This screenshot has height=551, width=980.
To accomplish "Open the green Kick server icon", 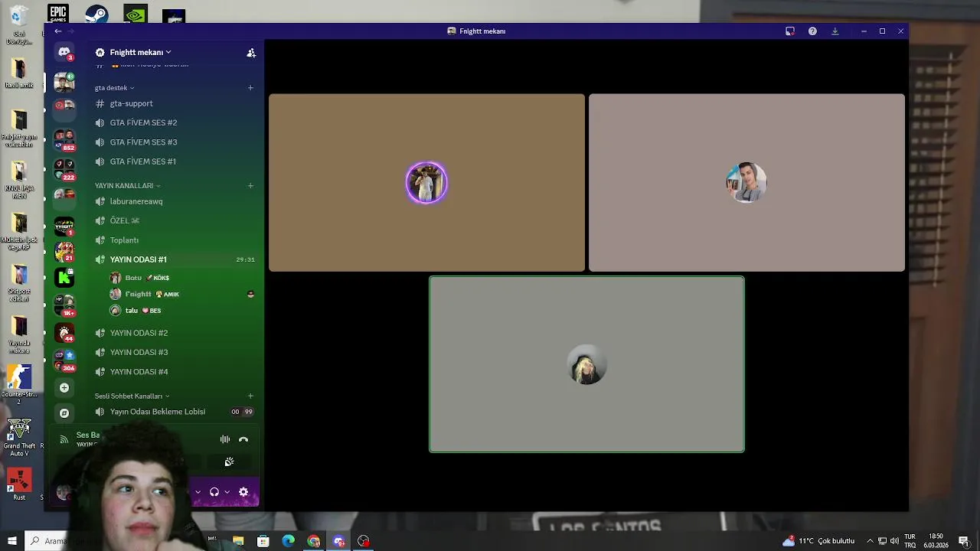I will [x=64, y=277].
